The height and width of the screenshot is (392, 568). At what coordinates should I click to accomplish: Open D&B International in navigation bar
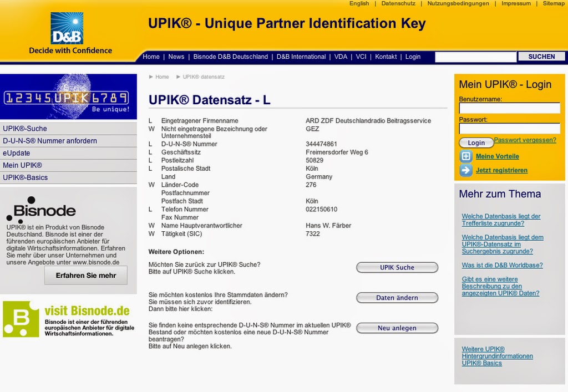tap(301, 57)
